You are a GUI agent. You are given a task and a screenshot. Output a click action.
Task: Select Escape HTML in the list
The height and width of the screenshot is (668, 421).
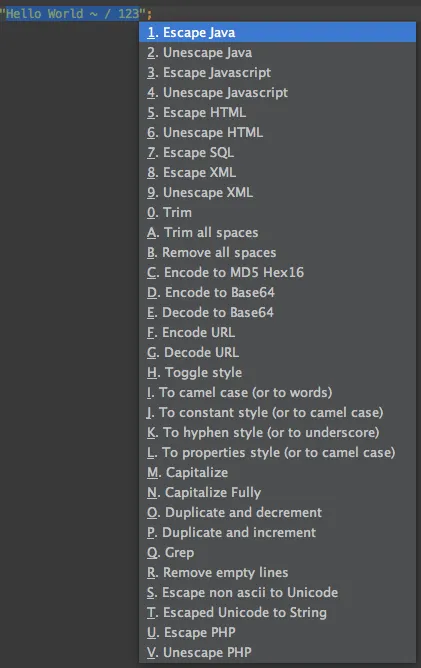(x=277, y=112)
